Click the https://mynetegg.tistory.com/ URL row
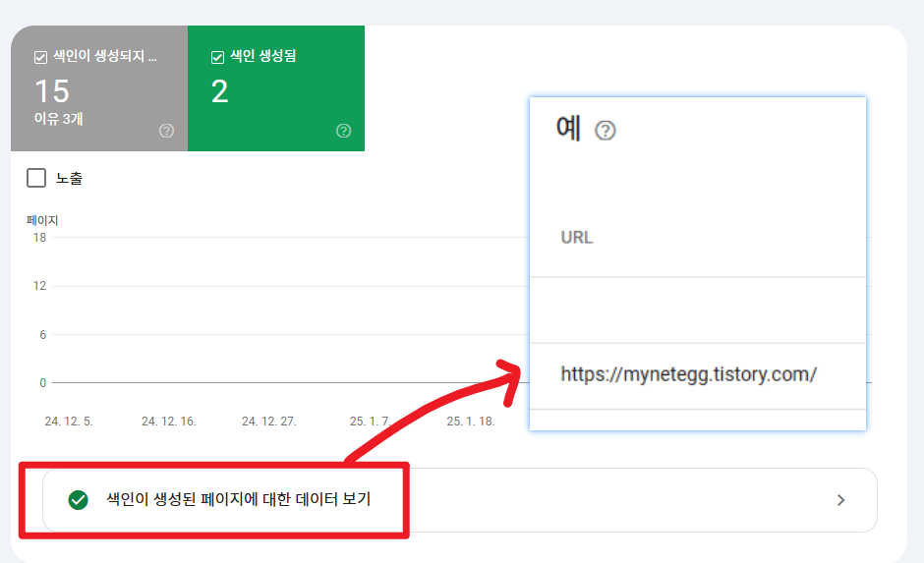The image size is (924, 563). click(x=698, y=375)
